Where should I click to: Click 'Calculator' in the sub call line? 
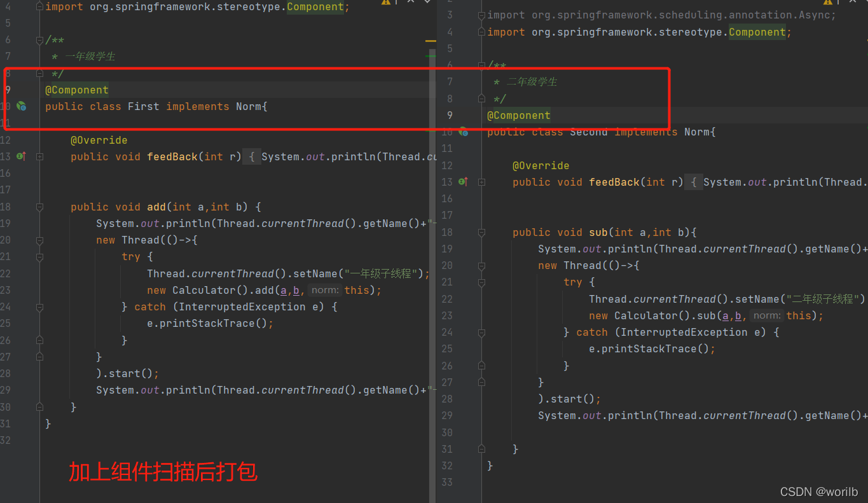coord(646,315)
